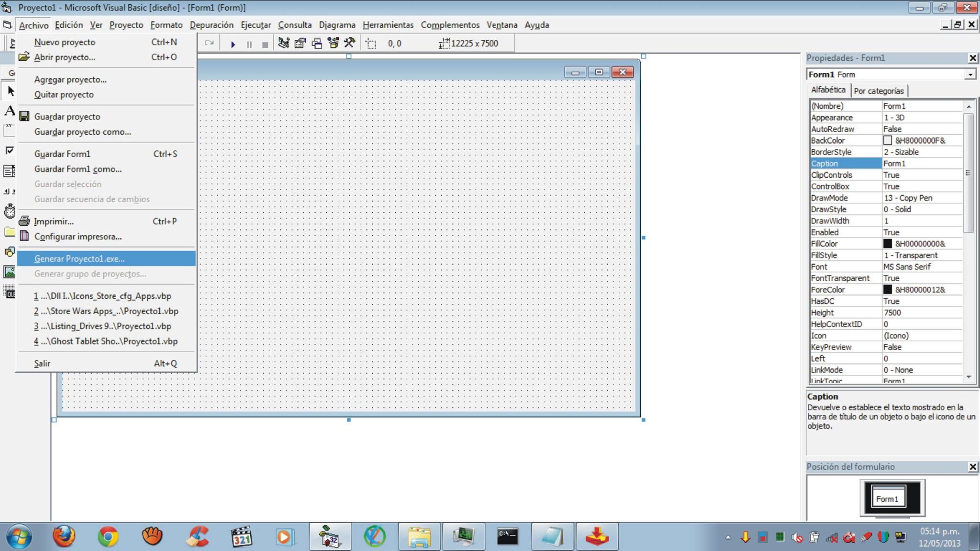The height and width of the screenshot is (551, 980).
Task: Open the Complementos menu
Action: pos(450,25)
